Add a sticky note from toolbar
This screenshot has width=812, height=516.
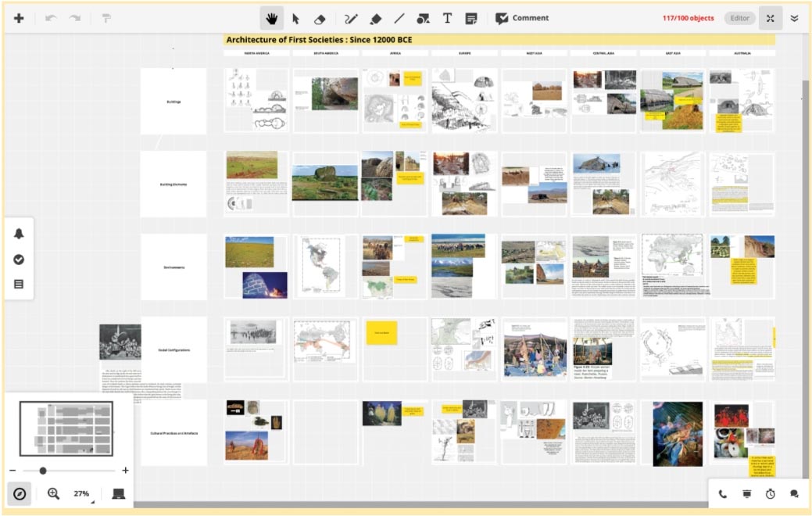click(470, 18)
